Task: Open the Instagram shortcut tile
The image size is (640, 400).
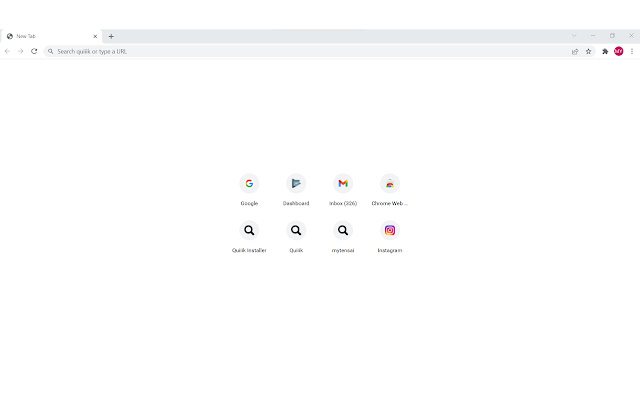Action: click(x=390, y=237)
